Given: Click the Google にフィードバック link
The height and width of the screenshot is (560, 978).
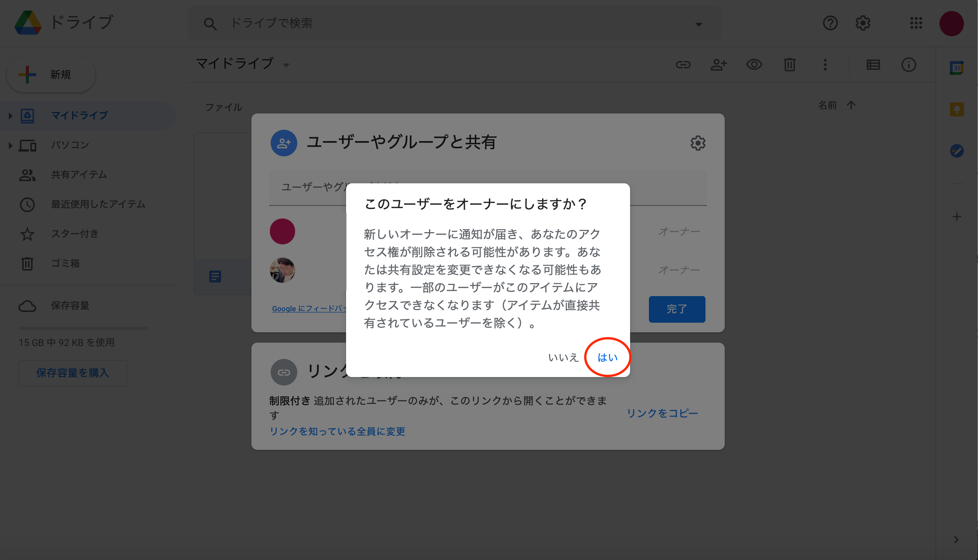Looking at the screenshot, I should [x=308, y=308].
